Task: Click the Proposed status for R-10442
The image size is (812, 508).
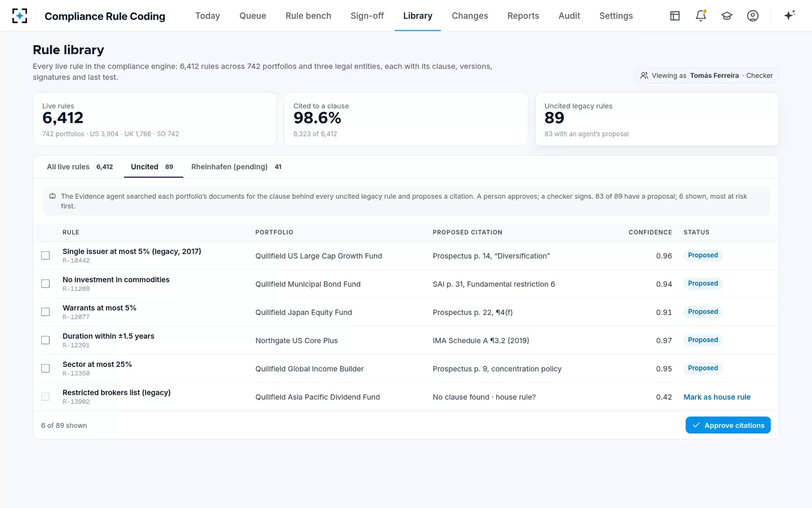Action: click(703, 256)
